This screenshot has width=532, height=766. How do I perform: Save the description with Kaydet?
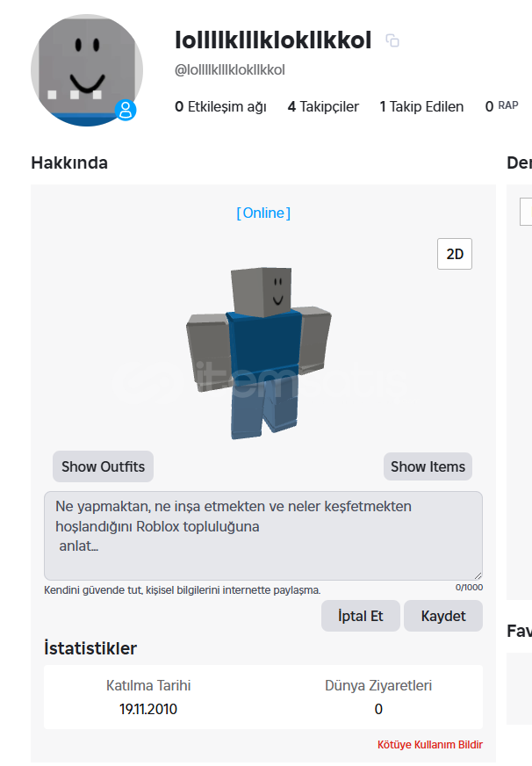coord(443,616)
